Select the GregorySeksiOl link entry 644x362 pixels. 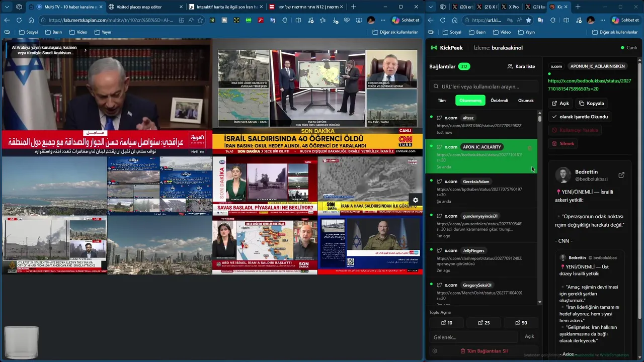point(481,292)
